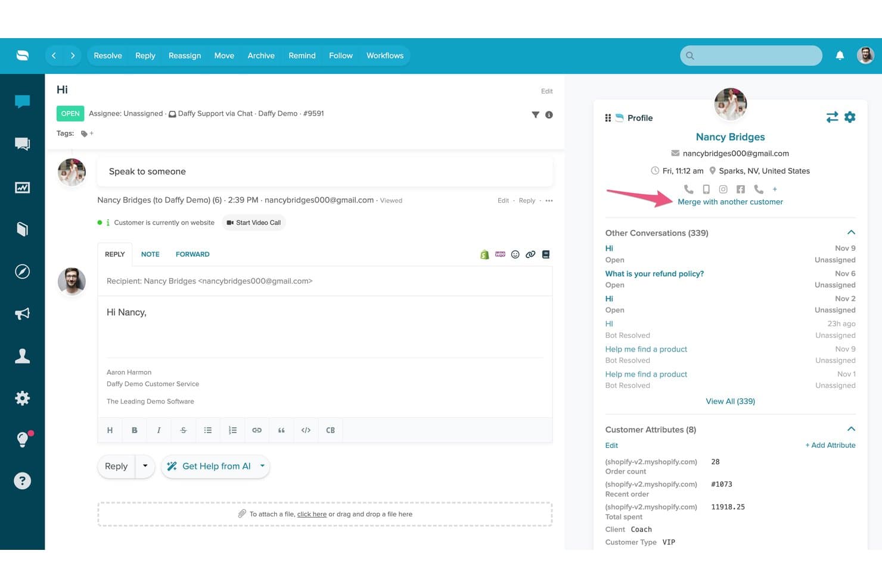Click the conversation info icon
This screenshot has height=588, width=882.
(549, 114)
